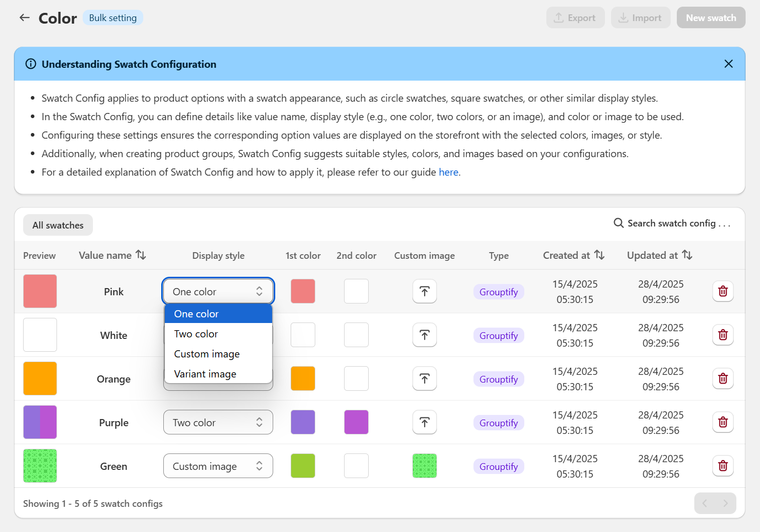This screenshot has width=760, height=532.
Task: Sort by Value name column
Action: pyautogui.click(x=141, y=255)
